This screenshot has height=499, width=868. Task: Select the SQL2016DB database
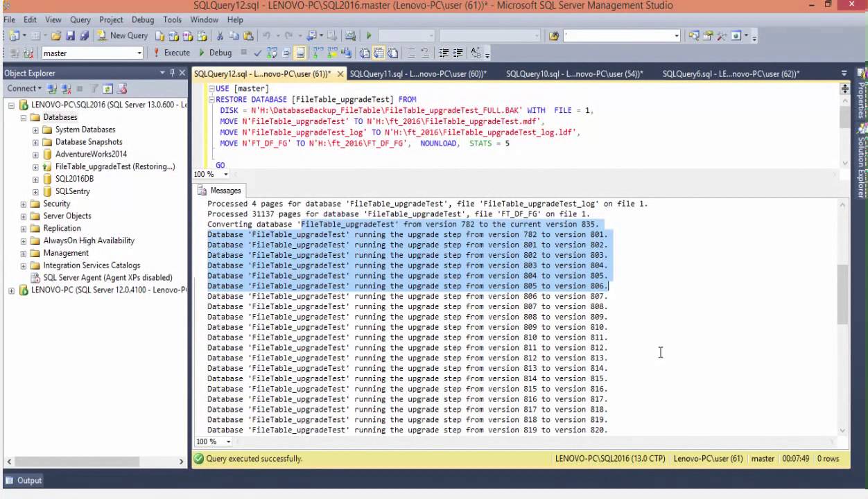click(74, 179)
